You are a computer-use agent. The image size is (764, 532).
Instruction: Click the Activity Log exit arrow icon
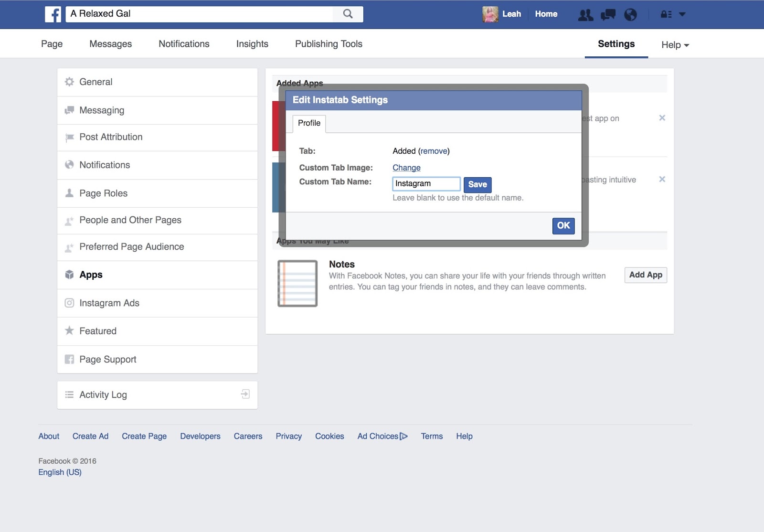[245, 394]
